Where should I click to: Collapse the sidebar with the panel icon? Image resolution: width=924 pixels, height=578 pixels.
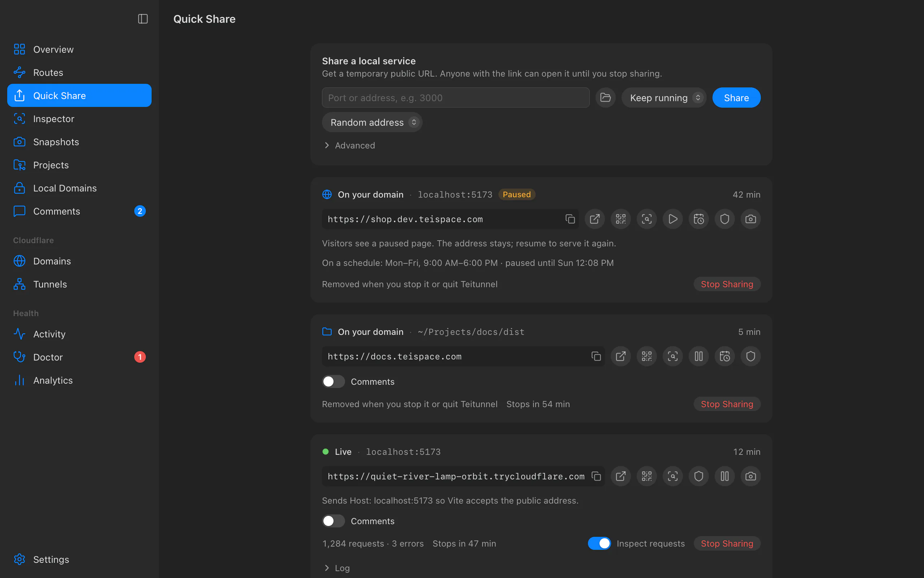143,19
